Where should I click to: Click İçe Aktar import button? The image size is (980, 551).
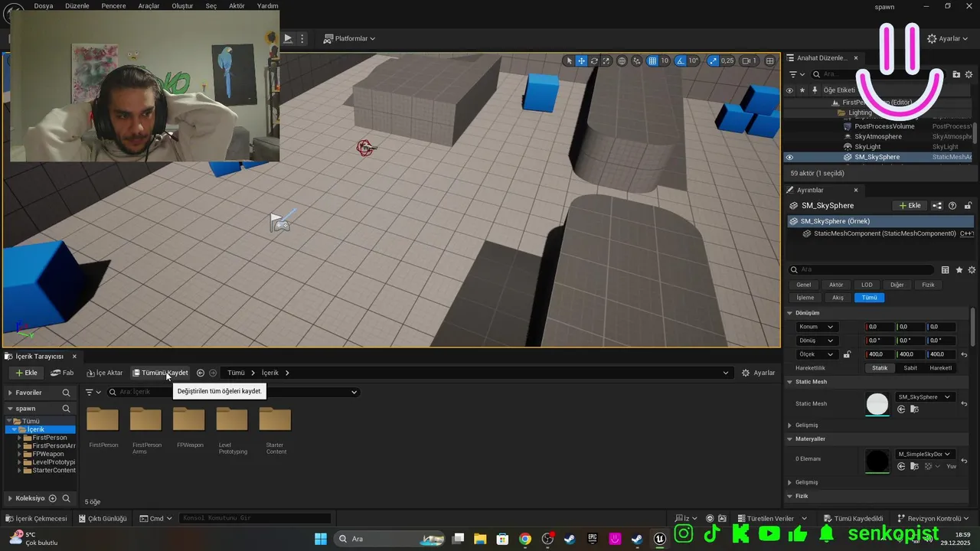[104, 373]
